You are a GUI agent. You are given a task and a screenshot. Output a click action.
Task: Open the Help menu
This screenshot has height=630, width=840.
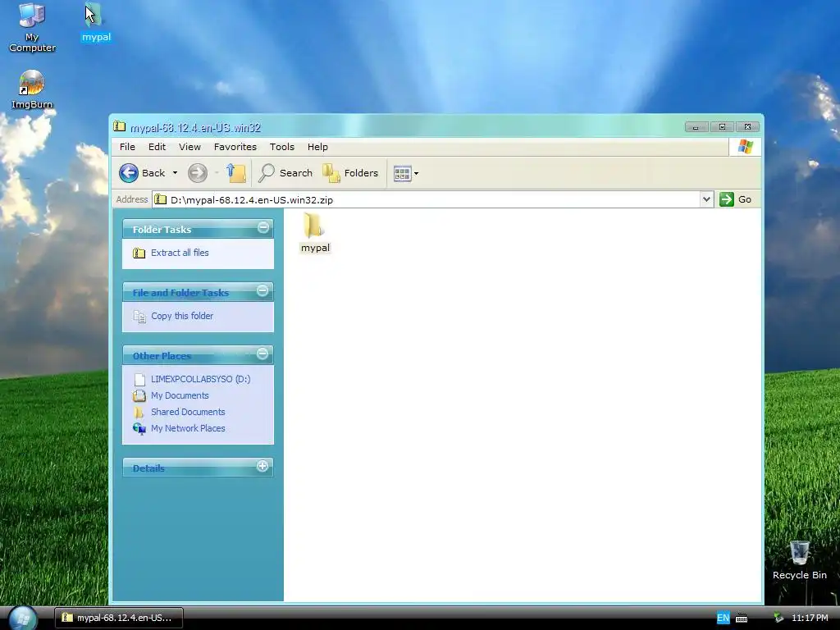coord(317,147)
